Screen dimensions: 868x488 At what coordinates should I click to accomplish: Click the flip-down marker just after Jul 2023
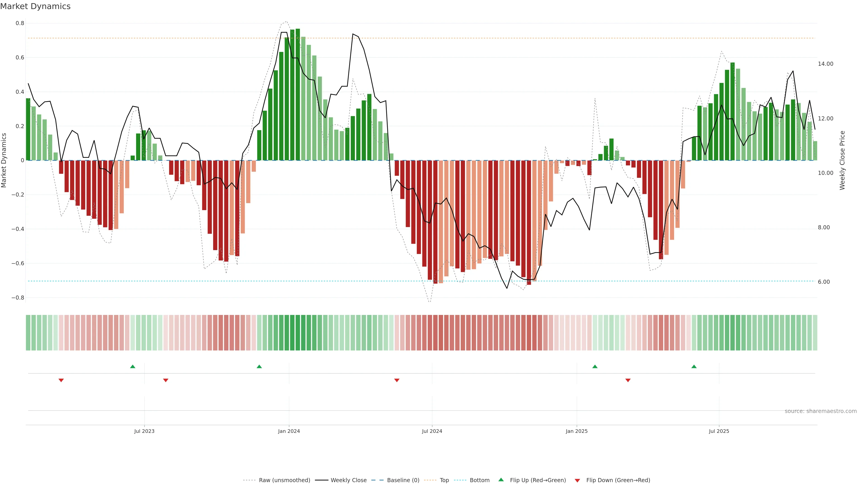pyautogui.click(x=165, y=380)
